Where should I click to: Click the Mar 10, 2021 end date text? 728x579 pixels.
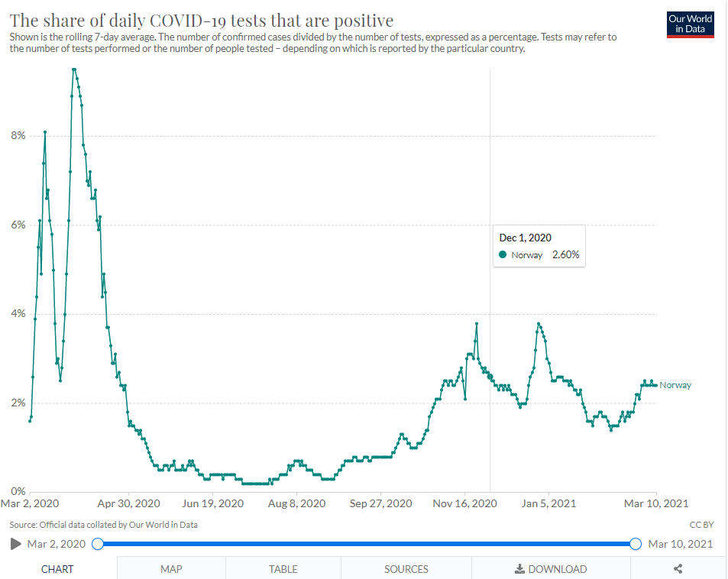[680, 544]
